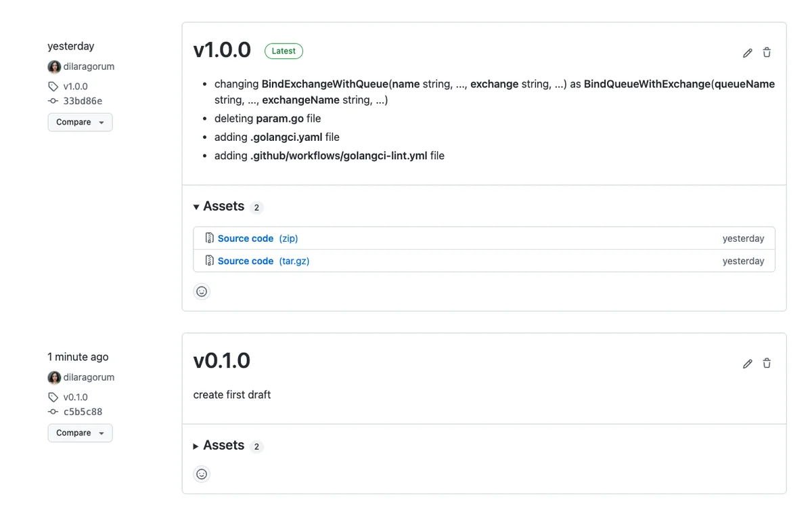Add emoji reaction to v0.1.0 release
Viewport: 812px width, 512px height.
tap(202, 474)
